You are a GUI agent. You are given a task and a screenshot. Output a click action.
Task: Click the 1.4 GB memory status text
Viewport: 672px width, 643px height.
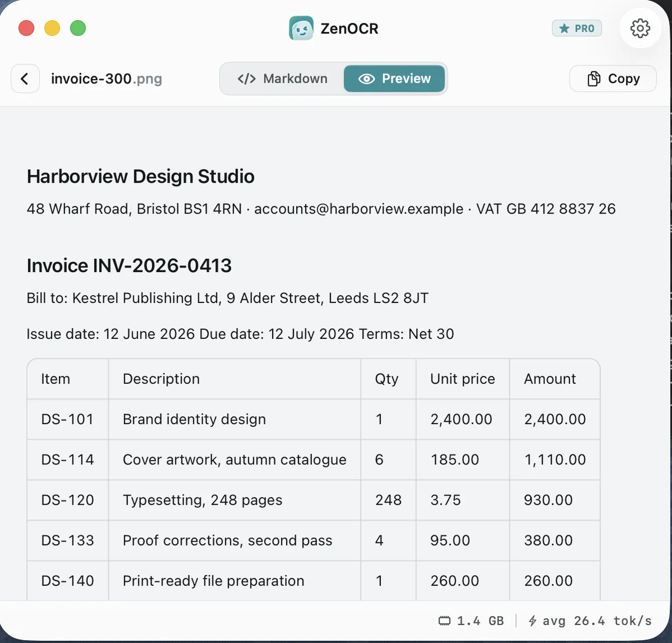pyautogui.click(x=480, y=621)
